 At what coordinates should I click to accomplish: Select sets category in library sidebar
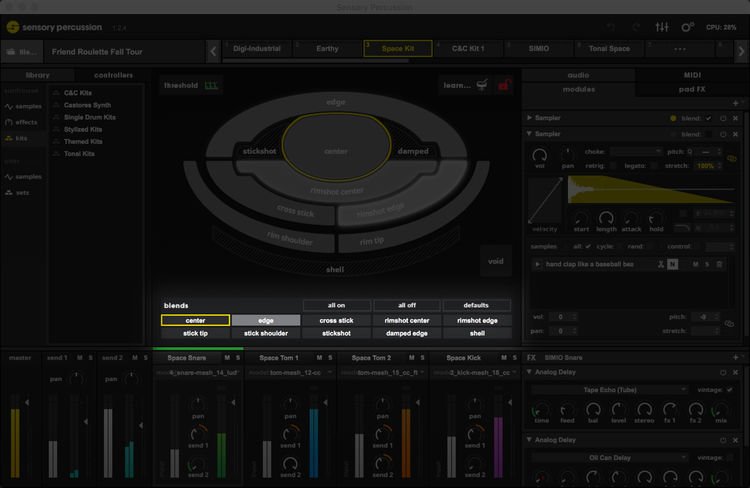tap(17, 192)
